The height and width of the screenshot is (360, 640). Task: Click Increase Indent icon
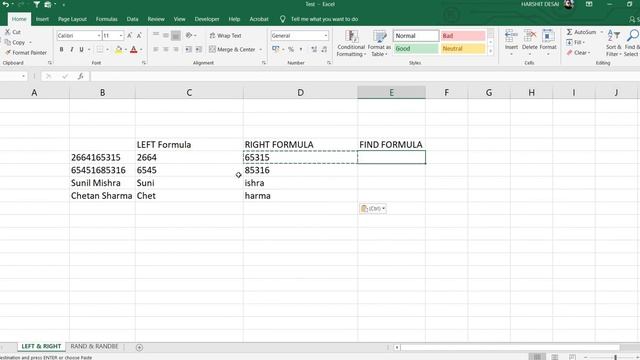click(198, 49)
